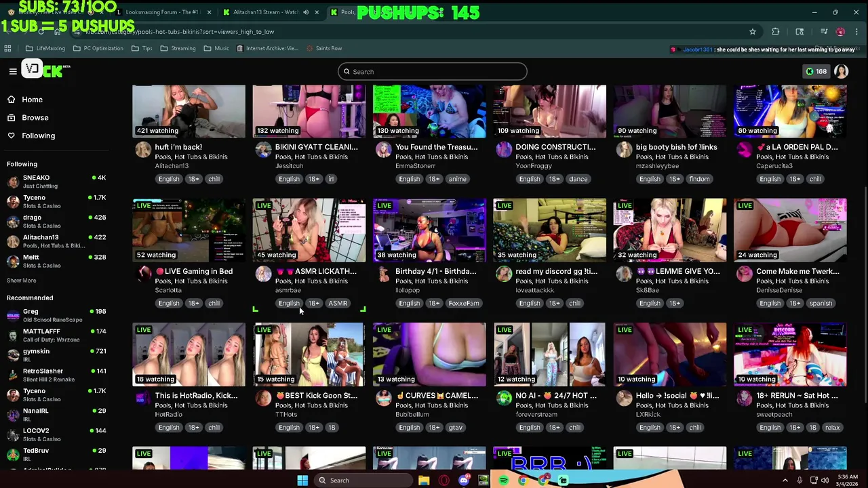The image size is (868, 488).
Task: Open the Tips bookmark folder
Action: [x=142, y=48]
